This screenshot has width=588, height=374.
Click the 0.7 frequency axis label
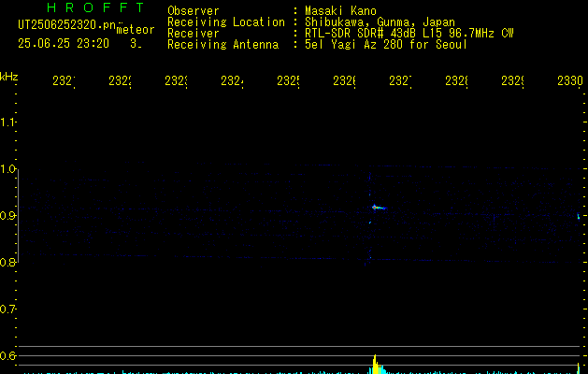tap(7, 309)
